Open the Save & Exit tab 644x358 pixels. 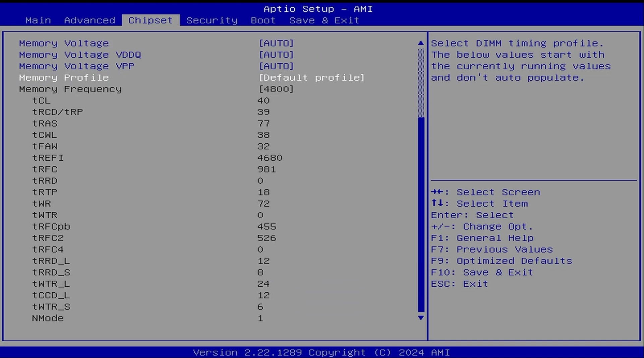pos(324,20)
